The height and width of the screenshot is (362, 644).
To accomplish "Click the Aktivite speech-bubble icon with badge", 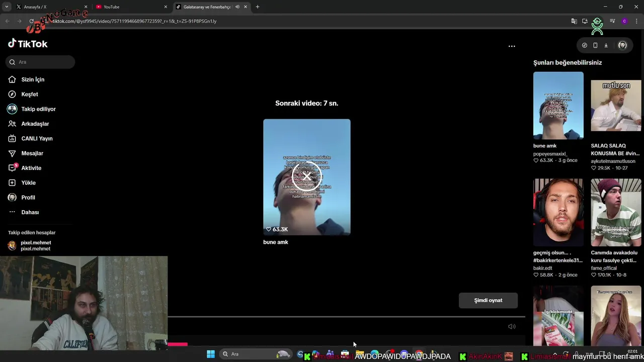I will click(x=12, y=168).
